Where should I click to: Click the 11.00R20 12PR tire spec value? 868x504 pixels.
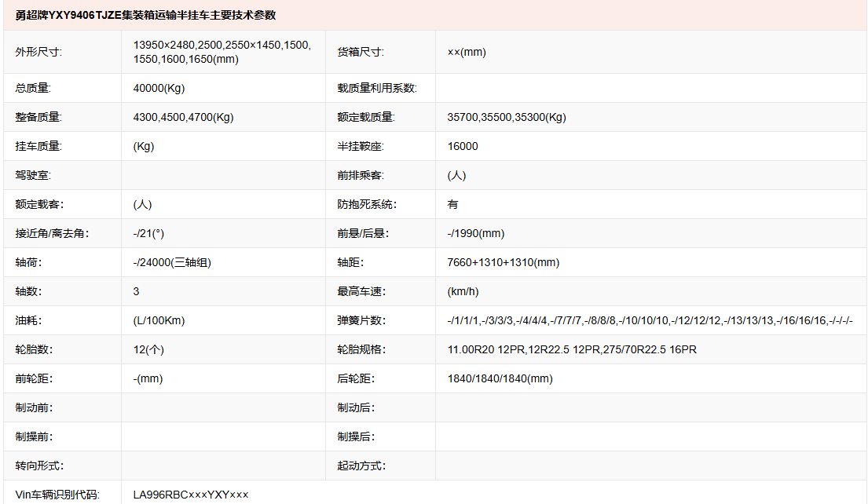point(572,349)
